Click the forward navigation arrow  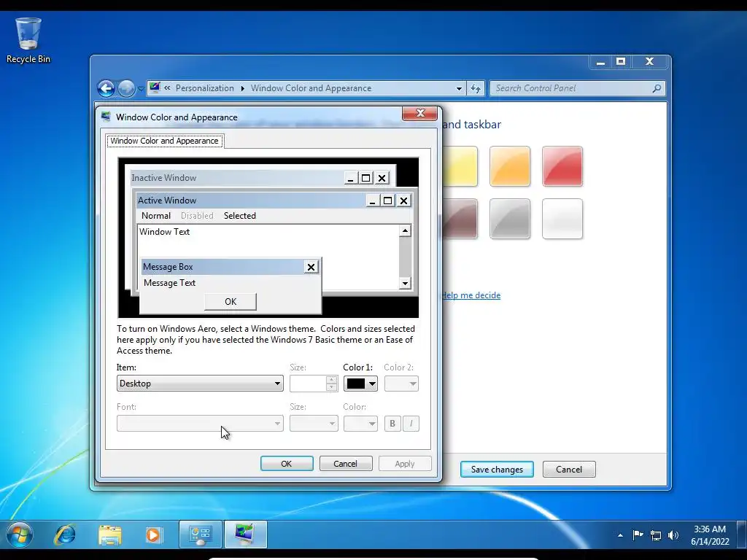click(126, 88)
